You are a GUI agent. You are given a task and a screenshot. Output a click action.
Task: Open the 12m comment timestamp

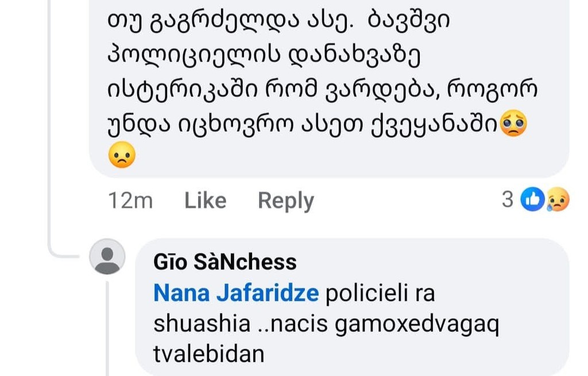pyautogui.click(x=130, y=200)
